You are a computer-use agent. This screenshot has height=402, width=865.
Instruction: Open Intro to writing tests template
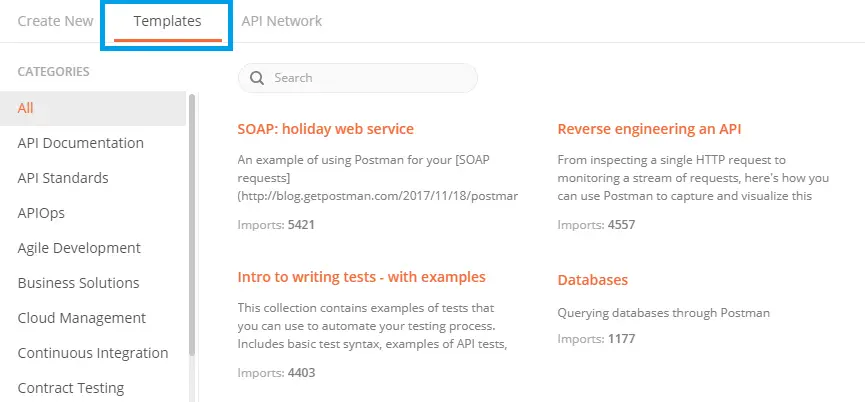coord(362,277)
